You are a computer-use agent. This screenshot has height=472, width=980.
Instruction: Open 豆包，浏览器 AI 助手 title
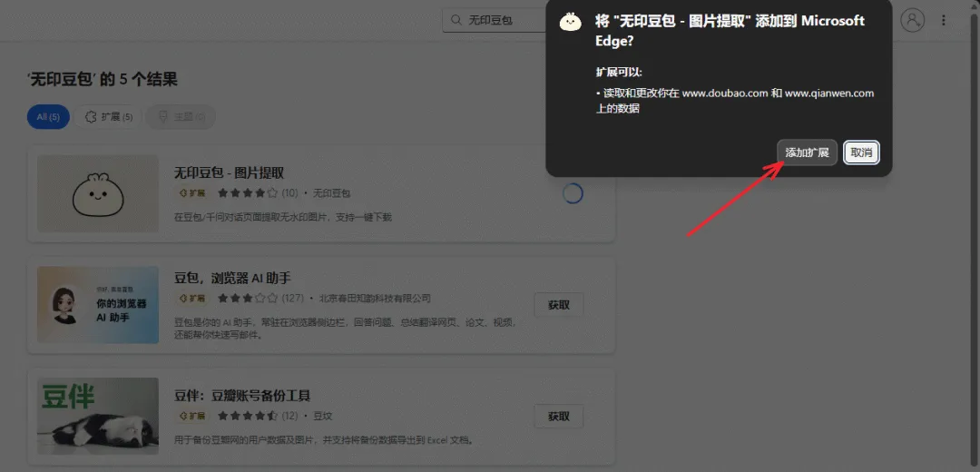[x=232, y=278]
